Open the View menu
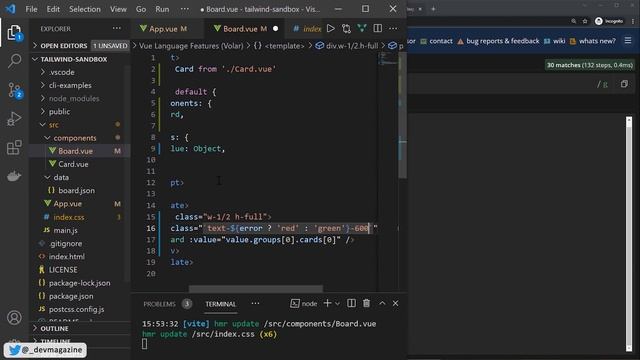This screenshot has width=640, height=360. click(x=118, y=9)
